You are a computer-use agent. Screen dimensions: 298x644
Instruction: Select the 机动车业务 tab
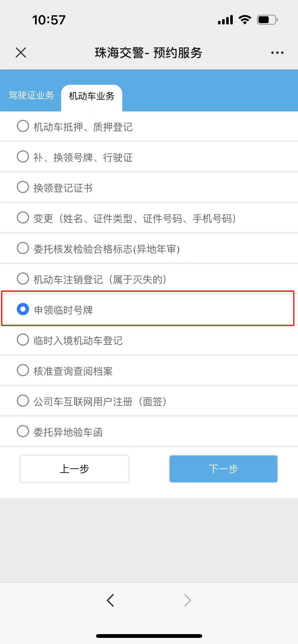[x=92, y=96]
